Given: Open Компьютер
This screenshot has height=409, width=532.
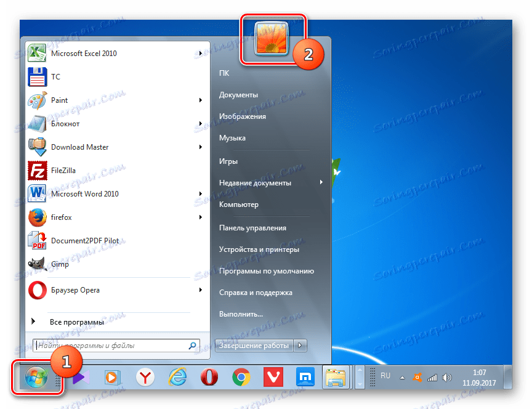Looking at the screenshot, I should coord(238,204).
